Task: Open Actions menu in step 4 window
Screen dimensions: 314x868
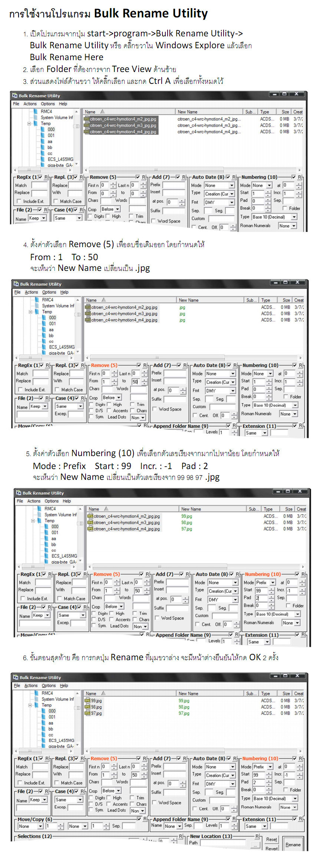Action: pyautogui.click(x=31, y=292)
